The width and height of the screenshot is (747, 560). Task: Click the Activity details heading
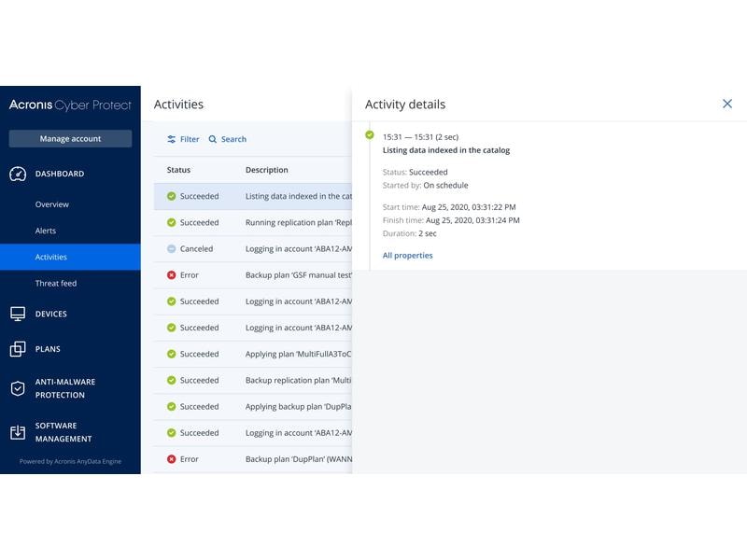click(405, 105)
